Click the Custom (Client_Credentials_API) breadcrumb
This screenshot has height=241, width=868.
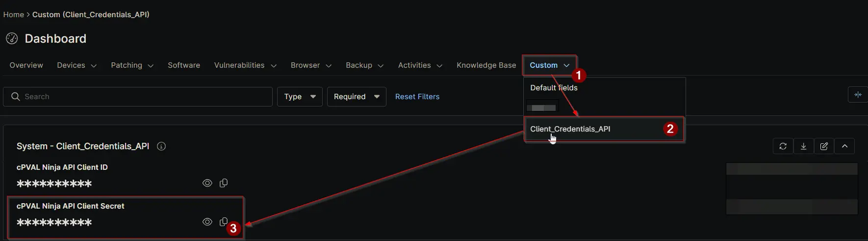pyautogui.click(x=91, y=15)
